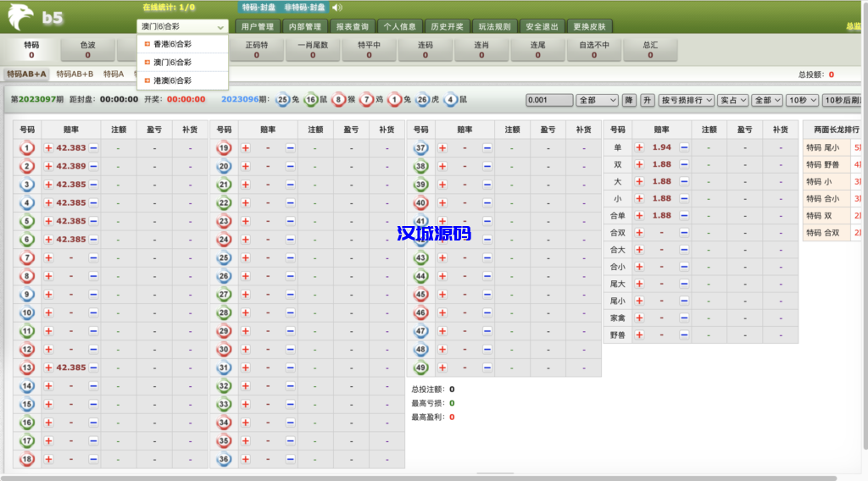Viewport: 868px width, 481px height.
Task: Click the 升 button
Action: click(647, 100)
